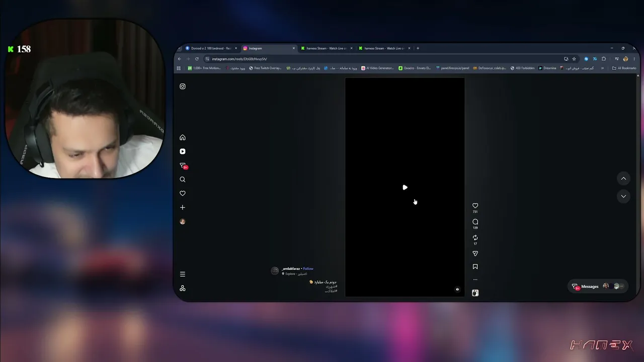Screen dimensions: 644x362
Task: Open notifications heart in sidebar
Action: [x=183, y=194]
